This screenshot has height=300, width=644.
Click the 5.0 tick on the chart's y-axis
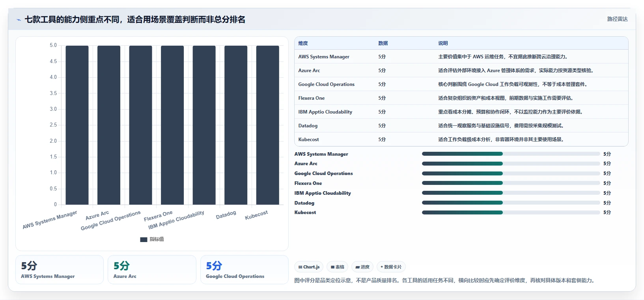(53, 45)
